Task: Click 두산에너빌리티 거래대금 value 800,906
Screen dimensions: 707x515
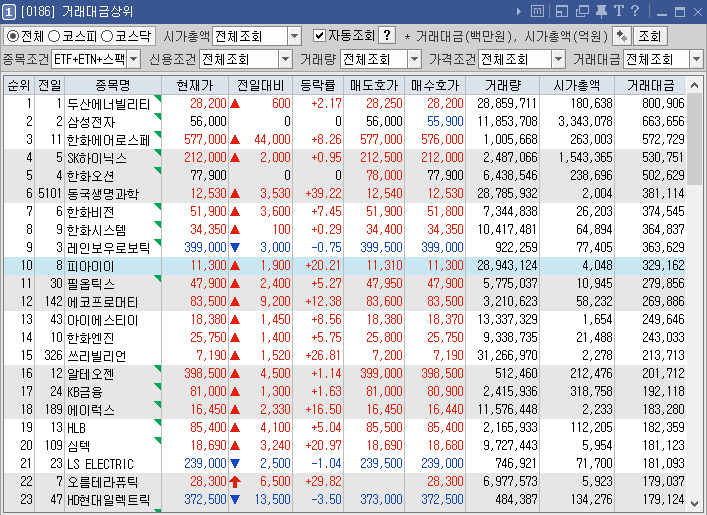Action: point(663,104)
